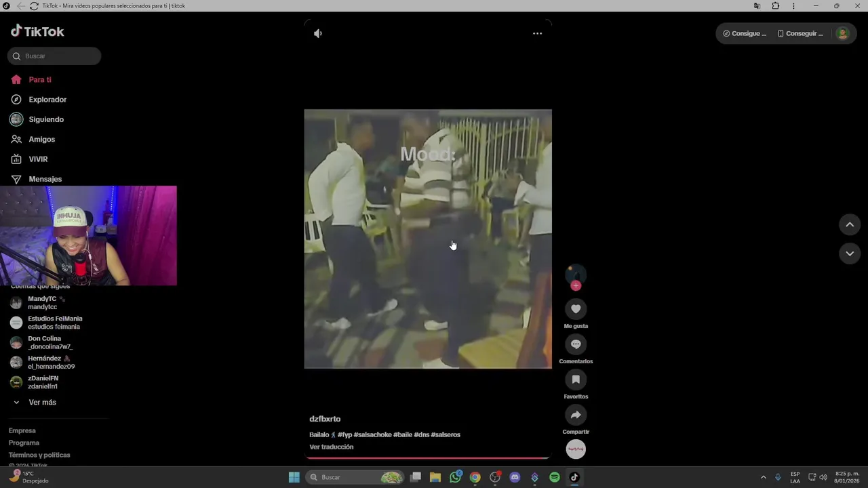Open the network and volume tray icons
The height and width of the screenshot is (488, 868).
coord(817,477)
